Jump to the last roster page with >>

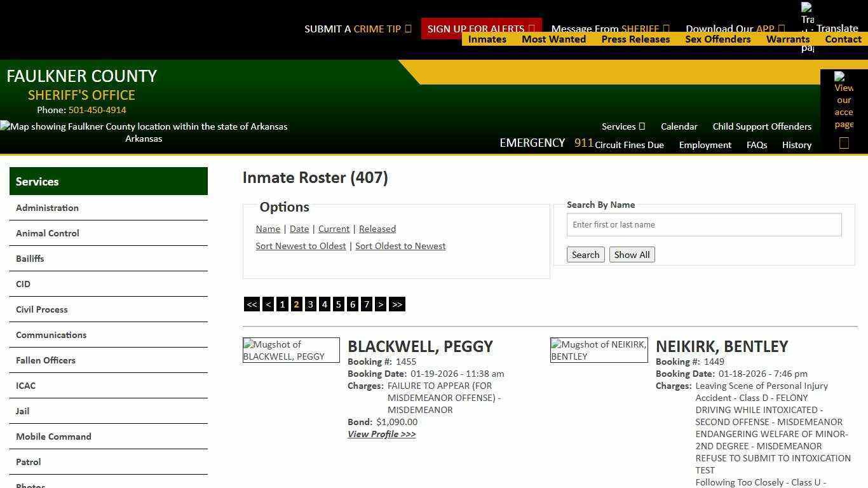point(397,304)
